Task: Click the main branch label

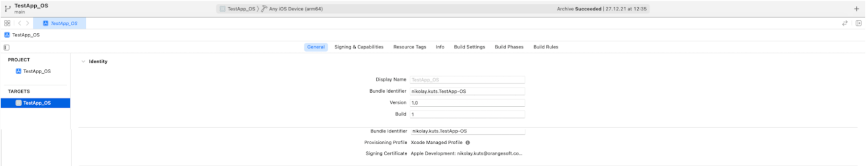Action: 20,12
